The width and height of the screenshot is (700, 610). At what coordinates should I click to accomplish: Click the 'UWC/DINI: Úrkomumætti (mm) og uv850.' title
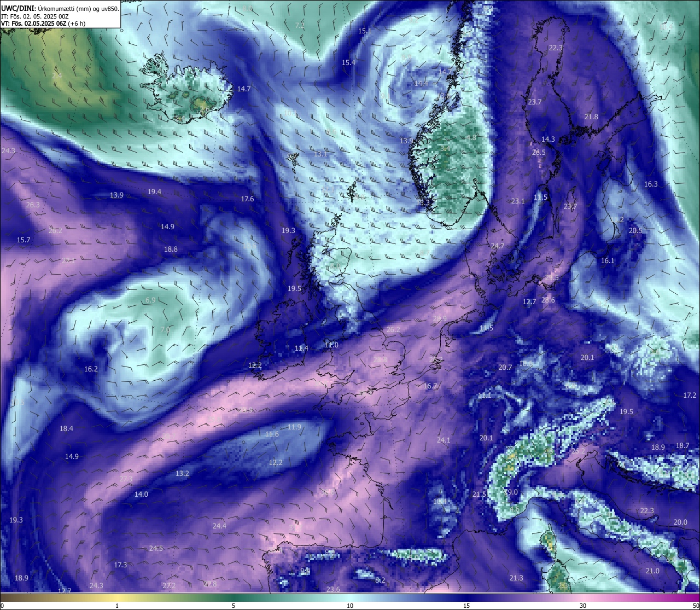click(x=60, y=9)
